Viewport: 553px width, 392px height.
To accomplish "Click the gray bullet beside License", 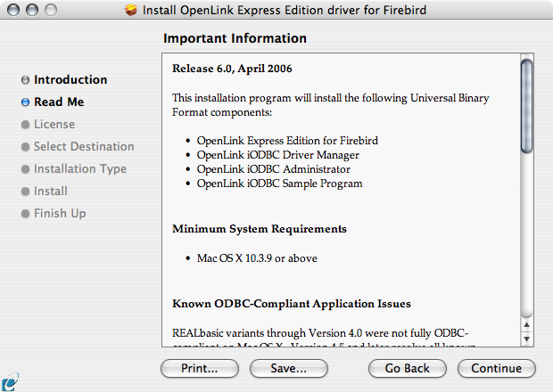I will 25,125.
